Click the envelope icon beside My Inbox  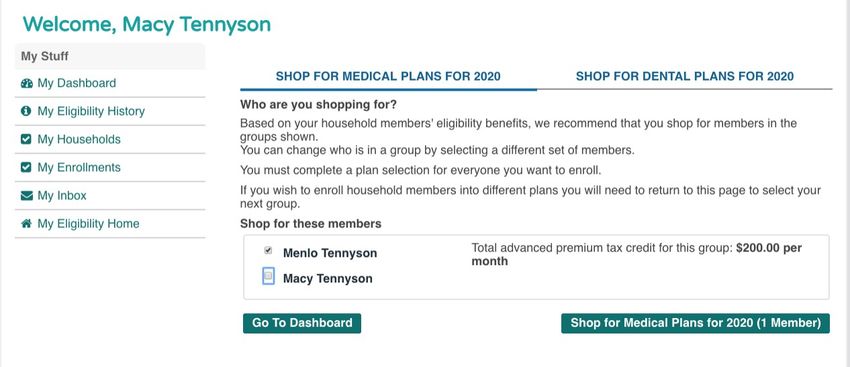coord(26,196)
